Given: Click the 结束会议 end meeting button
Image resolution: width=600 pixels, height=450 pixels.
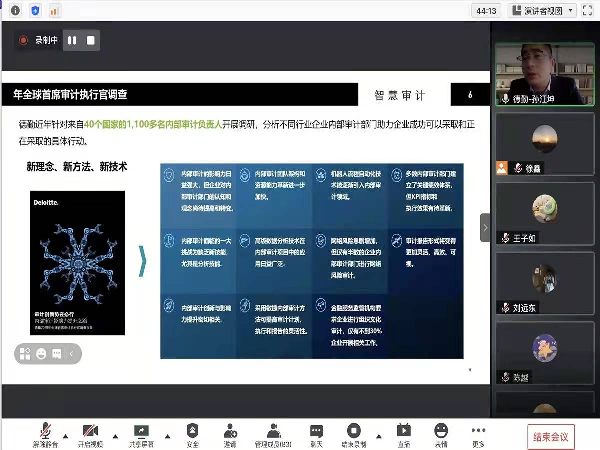Looking at the screenshot, I should (550, 436).
